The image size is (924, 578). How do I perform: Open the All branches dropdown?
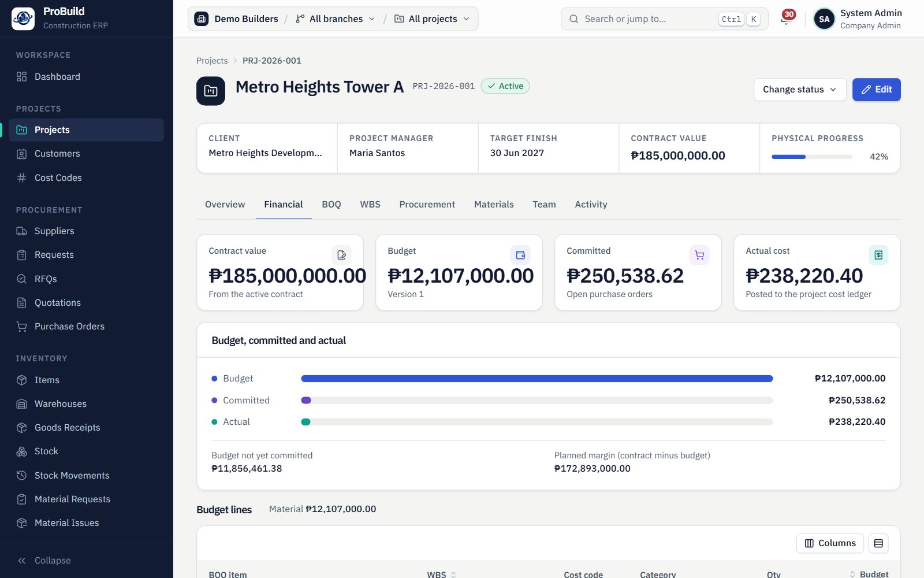pos(335,19)
